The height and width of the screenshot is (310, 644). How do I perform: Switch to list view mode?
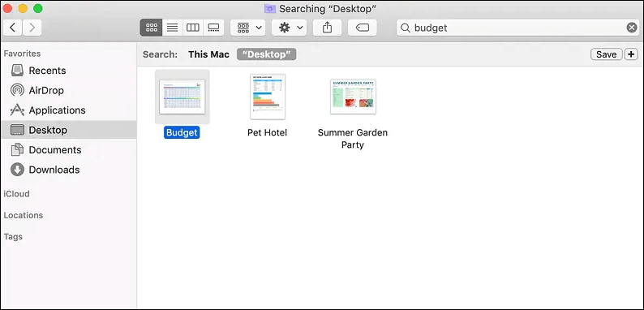(173, 28)
